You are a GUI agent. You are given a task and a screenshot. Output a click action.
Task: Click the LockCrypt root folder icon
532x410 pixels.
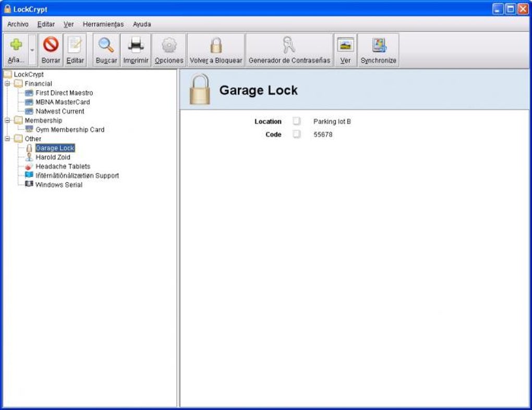[x=7, y=74]
